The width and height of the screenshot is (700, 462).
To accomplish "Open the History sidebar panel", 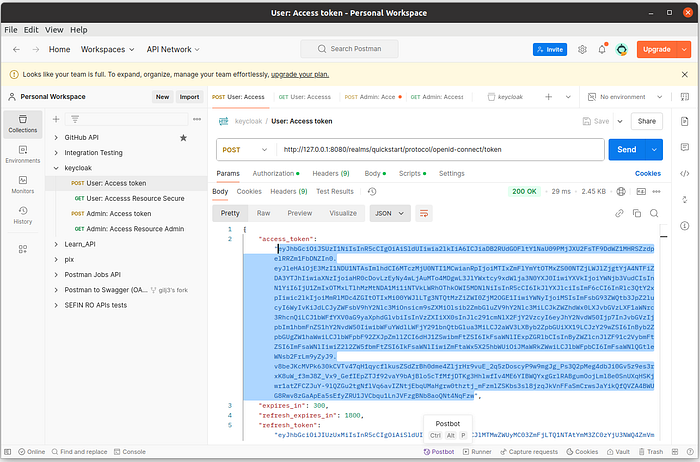I will coord(23,215).
